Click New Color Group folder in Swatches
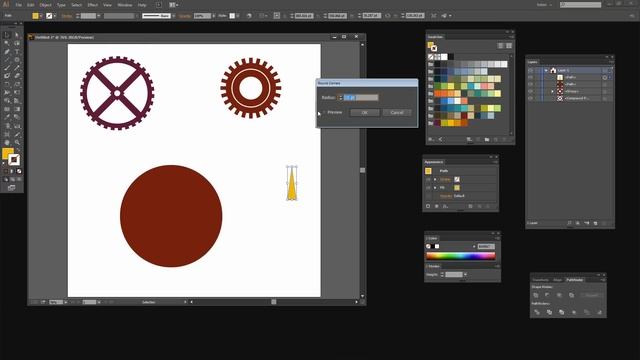 click(x=487, y=140)
